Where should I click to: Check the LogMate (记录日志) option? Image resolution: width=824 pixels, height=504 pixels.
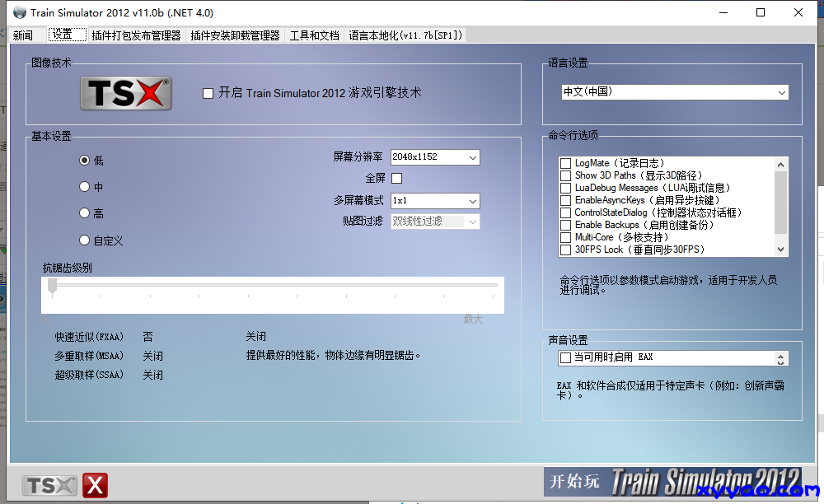click(565, 163)
